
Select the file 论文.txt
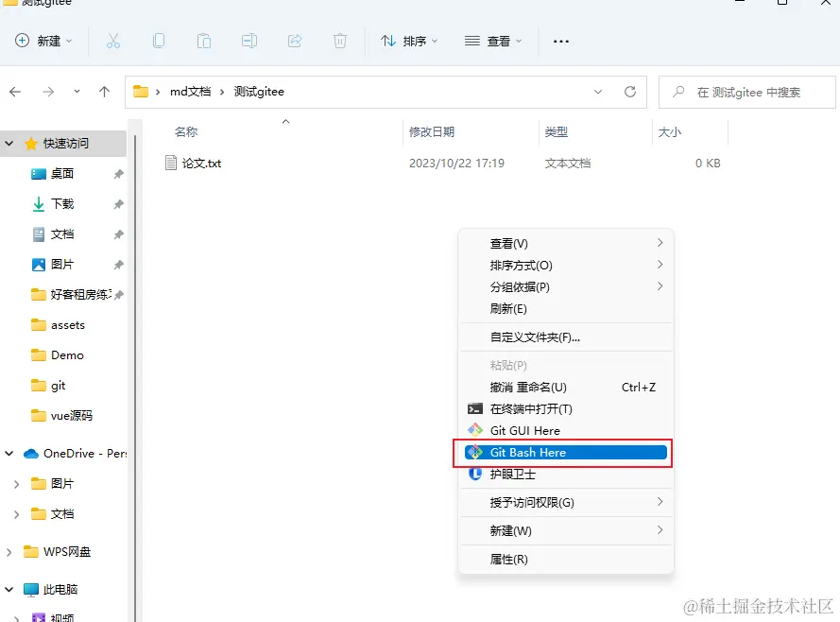193,163
